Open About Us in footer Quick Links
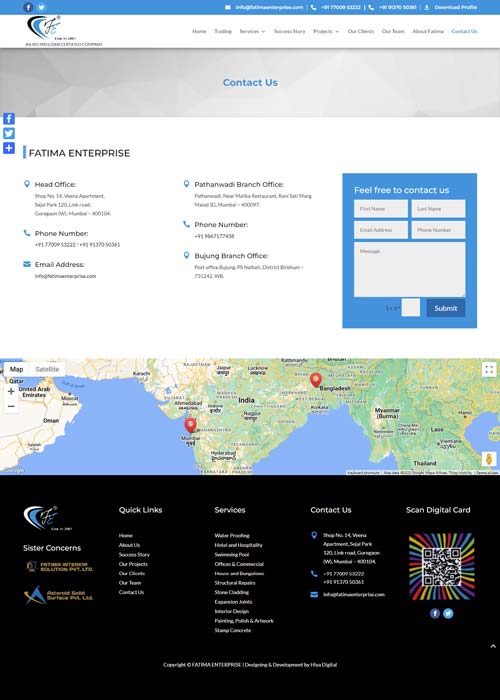 (129, 545)
